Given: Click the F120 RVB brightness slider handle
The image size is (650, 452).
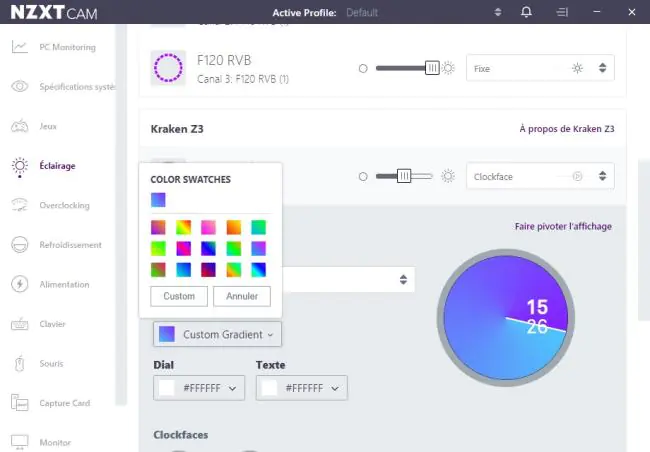Looking at the screenshot, I should click(432, 68).
